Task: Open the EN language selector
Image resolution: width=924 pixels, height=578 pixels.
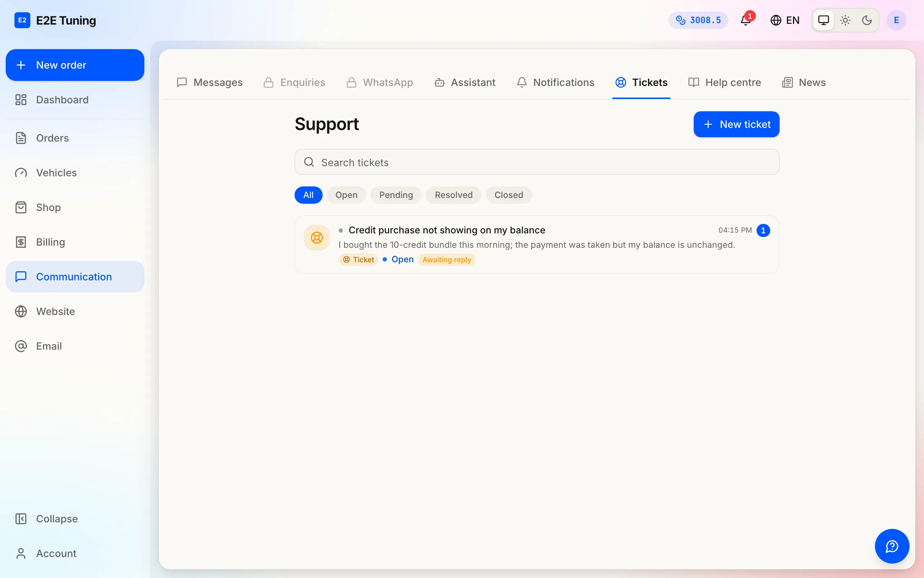Action: coord(785,20)
